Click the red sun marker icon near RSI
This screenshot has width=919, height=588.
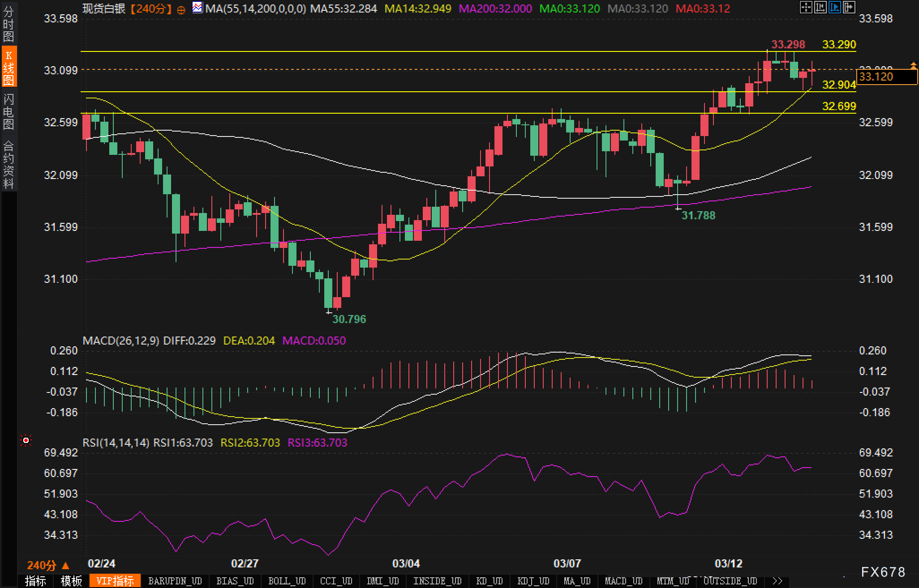pyautogui.click(x=26, y=441)
